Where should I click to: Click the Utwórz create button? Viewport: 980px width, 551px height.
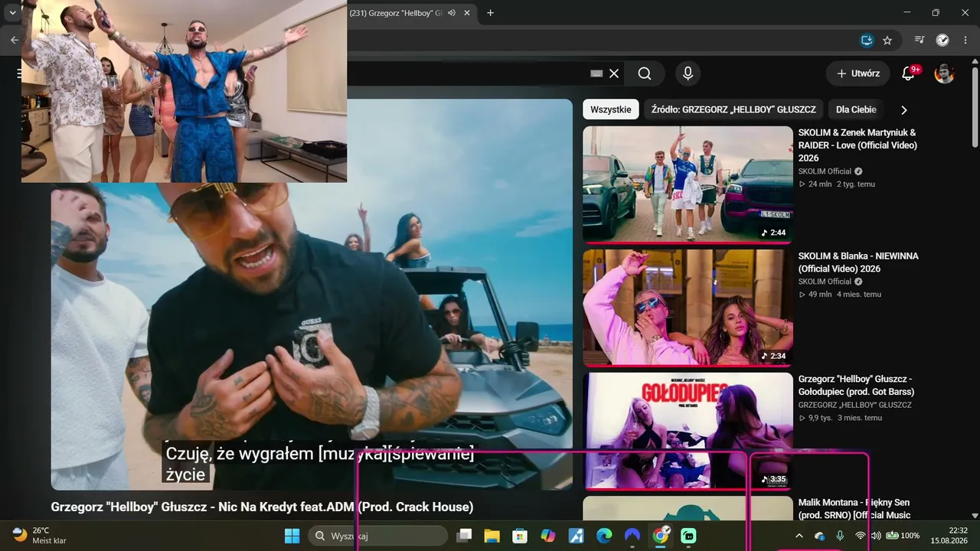coord(857,73)
